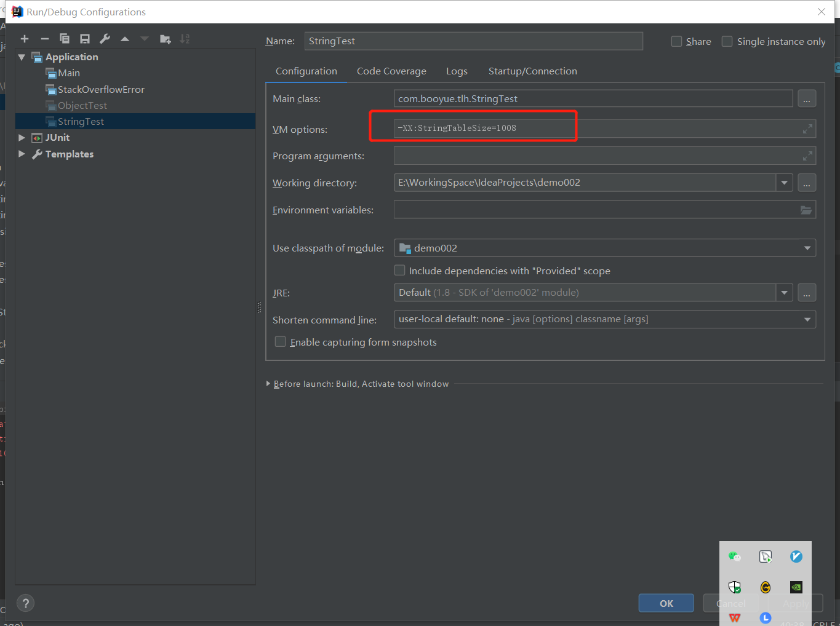
Task: Click the OK button
Action: coord(666,603)
